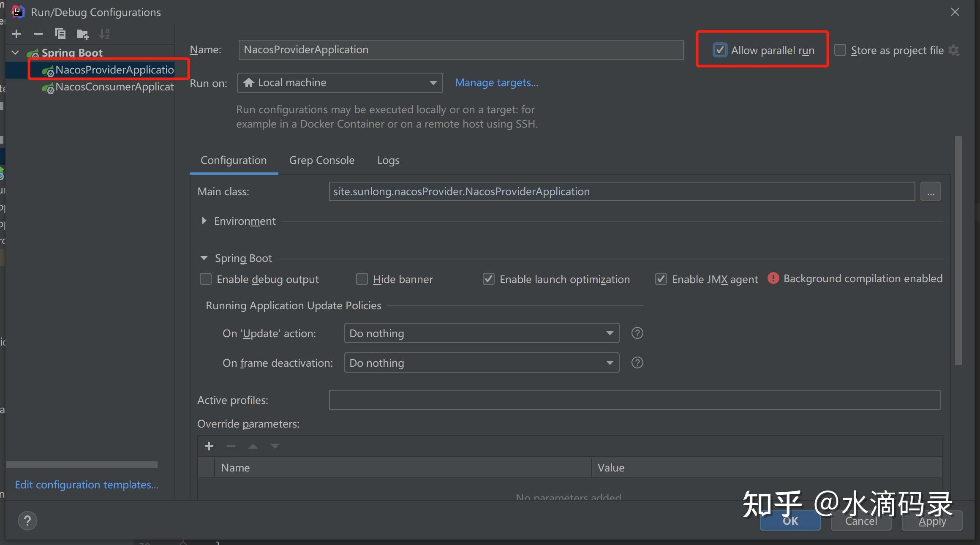Viewport: 980px width, 545px height.
Task: Sort configurations alphabetically
Action: pyautogui.click(x=104, y=34)
